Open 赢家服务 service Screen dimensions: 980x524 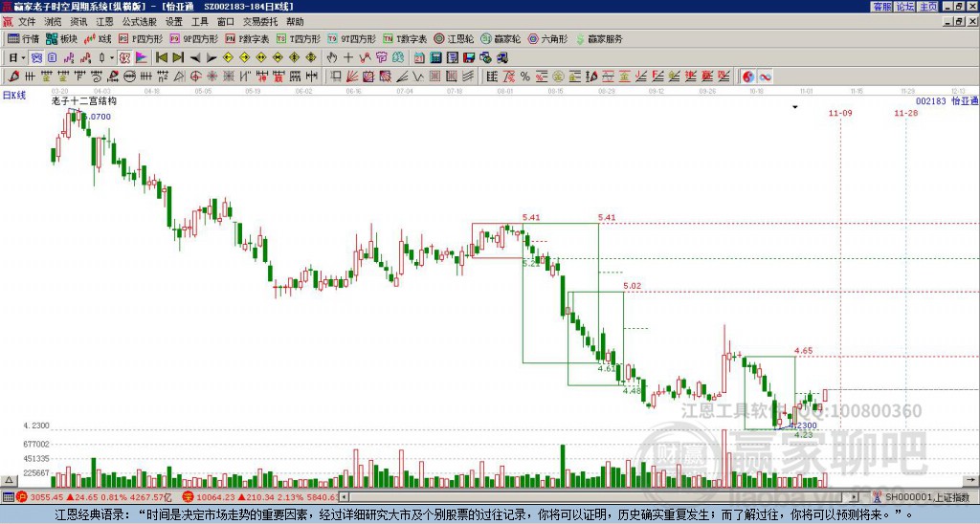599,38
